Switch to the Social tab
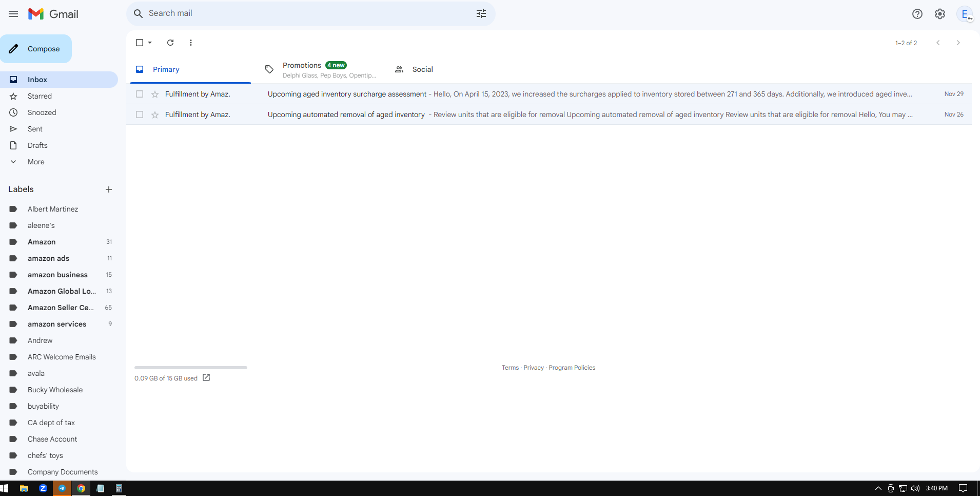 (x=449, y=69)
